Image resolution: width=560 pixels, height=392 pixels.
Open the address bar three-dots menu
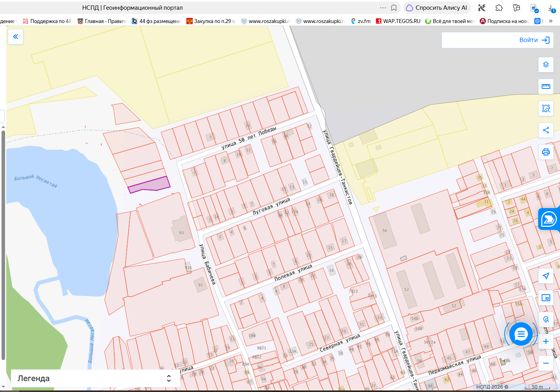coord(382,8)
